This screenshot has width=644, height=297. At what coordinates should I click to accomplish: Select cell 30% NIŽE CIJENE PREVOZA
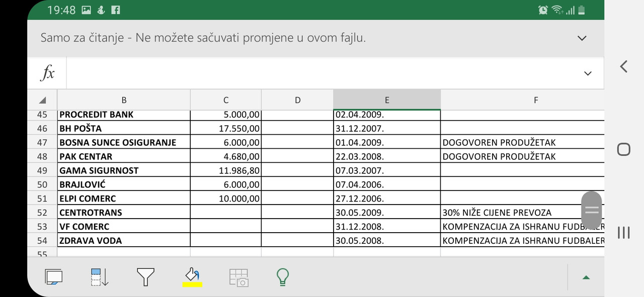click(x=522, y=213)
